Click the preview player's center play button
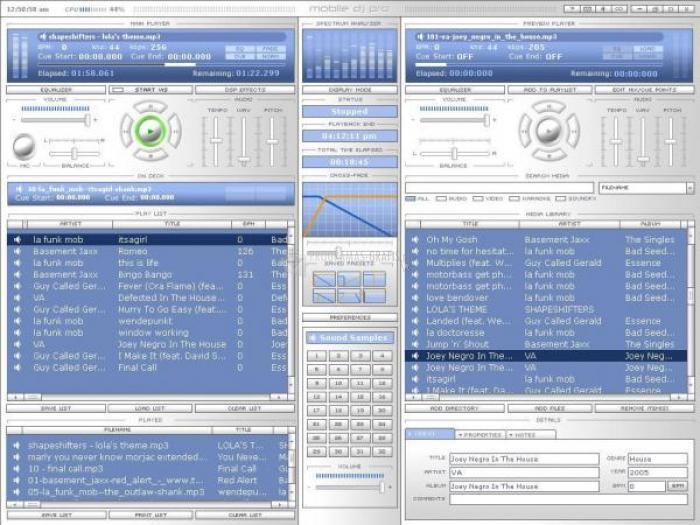This screenshot has width=700, height=525. click(x=547, y=131)
